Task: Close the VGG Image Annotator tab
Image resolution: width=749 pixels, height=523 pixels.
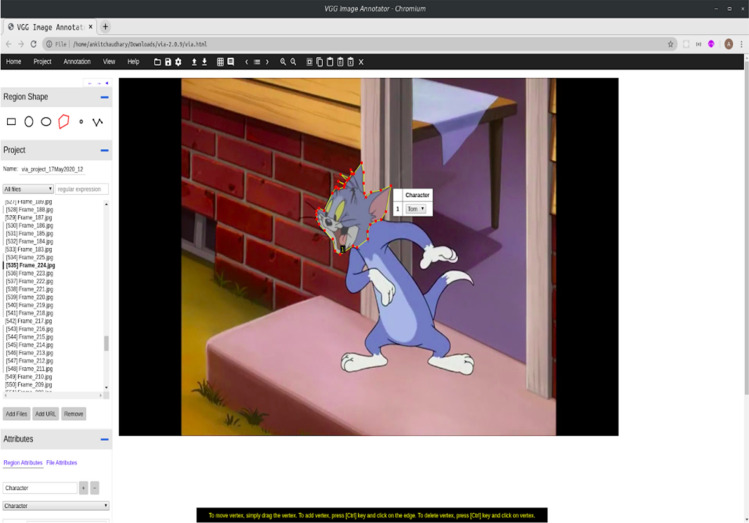Action: coord(90,27)
